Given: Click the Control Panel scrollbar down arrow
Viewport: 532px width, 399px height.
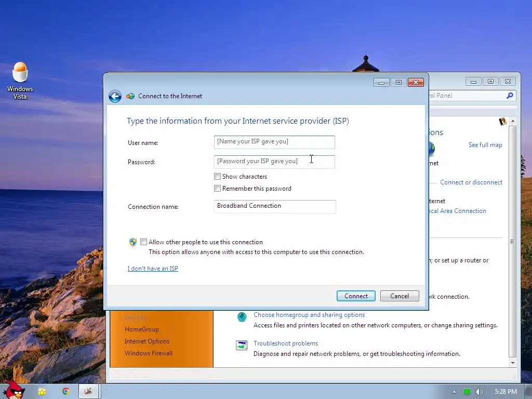Looking at the screenshot, I should (x=513, y=363).
